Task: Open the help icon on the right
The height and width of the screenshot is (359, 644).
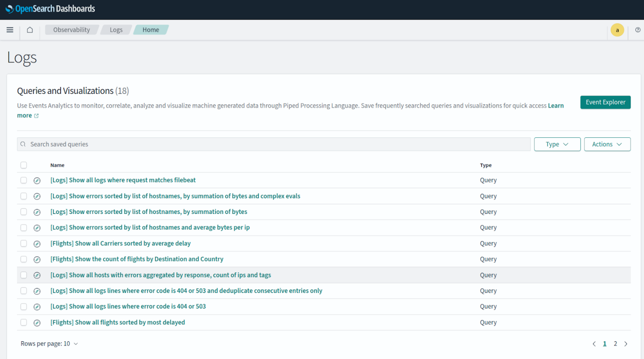Action: coord(638,30)
